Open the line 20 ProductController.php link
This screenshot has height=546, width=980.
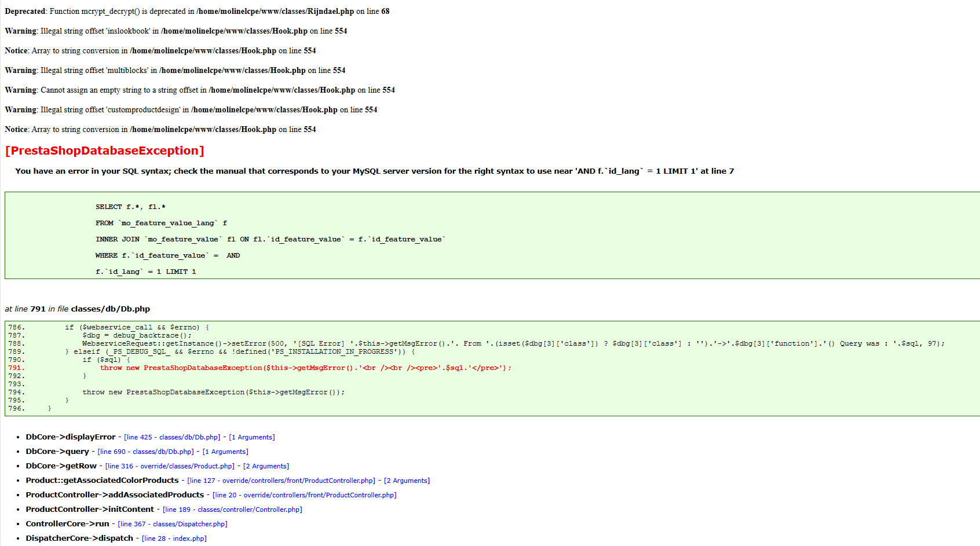305,495
